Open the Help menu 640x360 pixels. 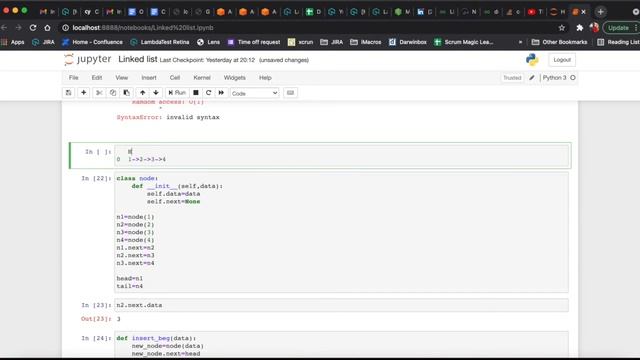point(265,78)
